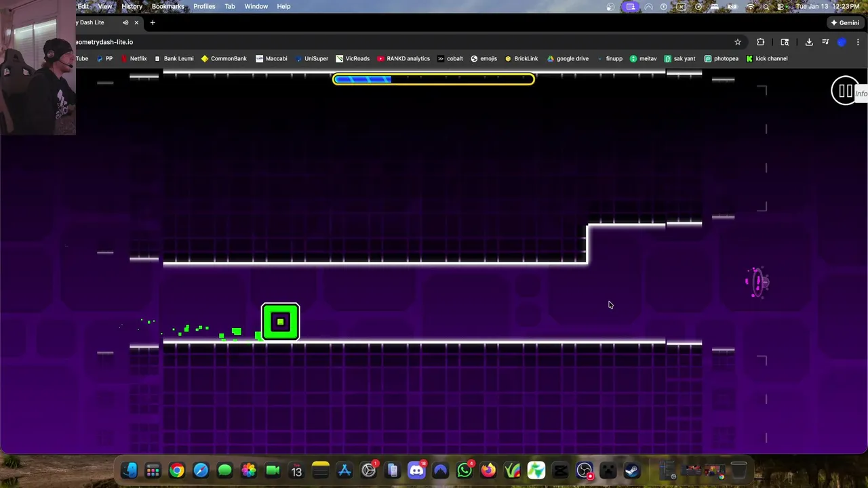This screenshot has width=868, height=488.
Task: Open the Bank Leumi bookmark
Action: tap(174, 59)
